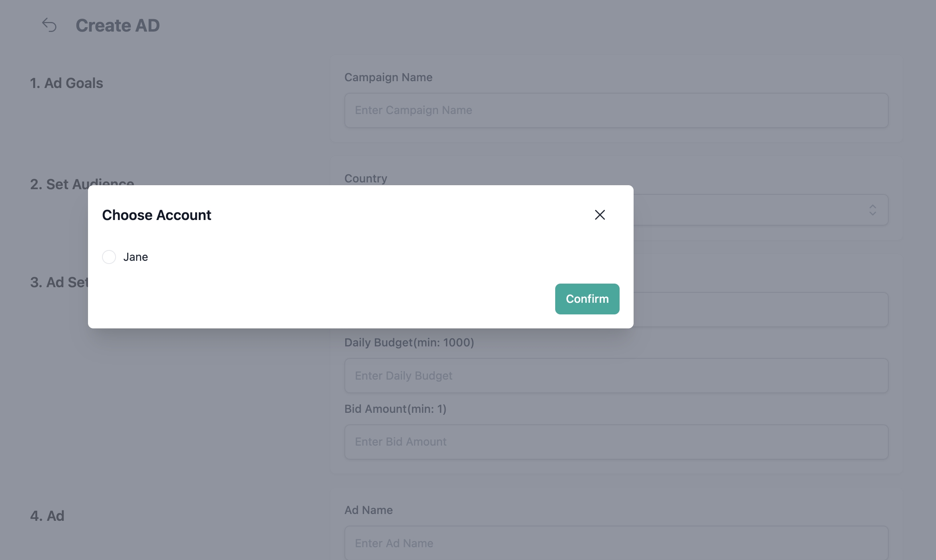Click the Daily Budget(min: 1000) label
Screen dimensions: 936x560
(x=409, y=342)
